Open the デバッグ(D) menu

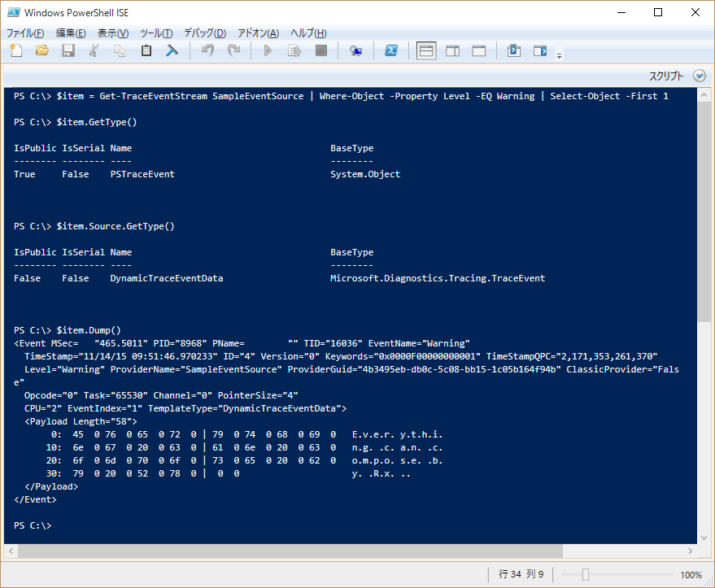tap(205, 33)
